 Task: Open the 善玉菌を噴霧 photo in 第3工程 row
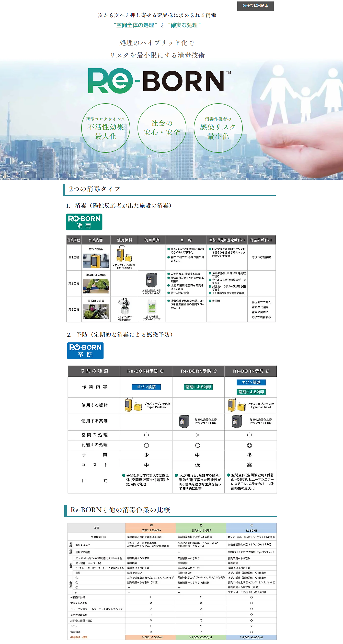[x=96, y=312]
